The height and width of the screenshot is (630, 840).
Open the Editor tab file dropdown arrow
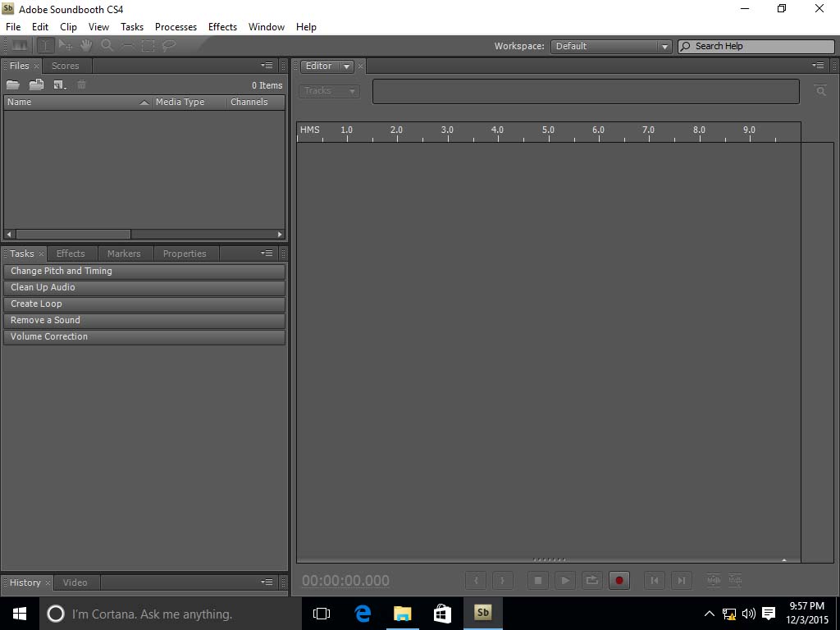pos(347,66)
